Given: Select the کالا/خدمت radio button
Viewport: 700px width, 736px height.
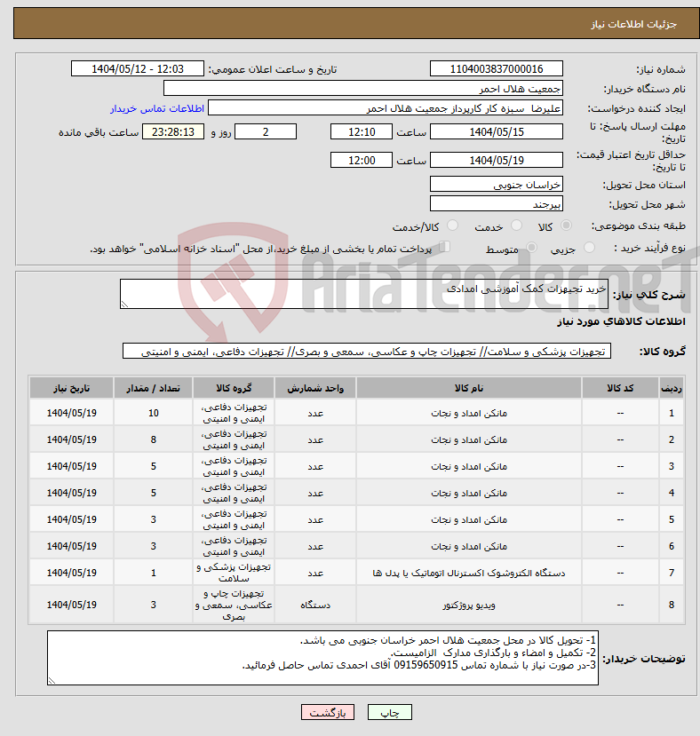Looking at the screenshot, I should click(452, 226).
